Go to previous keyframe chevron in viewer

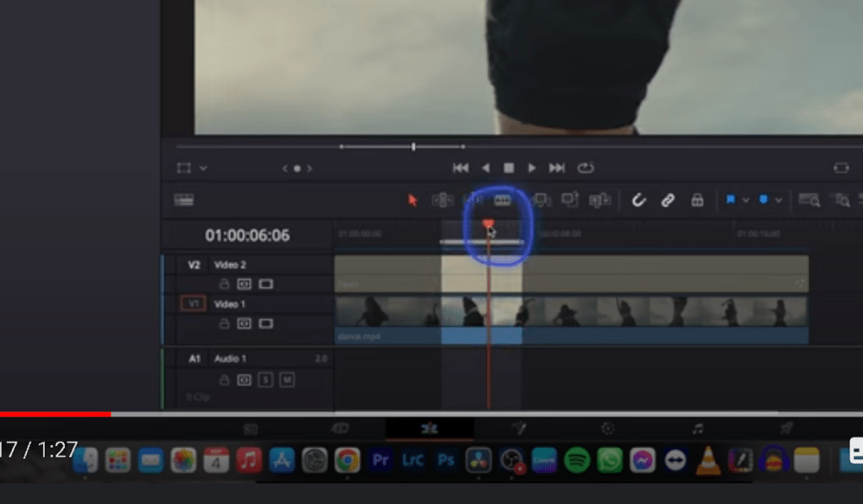pos(285,169)
